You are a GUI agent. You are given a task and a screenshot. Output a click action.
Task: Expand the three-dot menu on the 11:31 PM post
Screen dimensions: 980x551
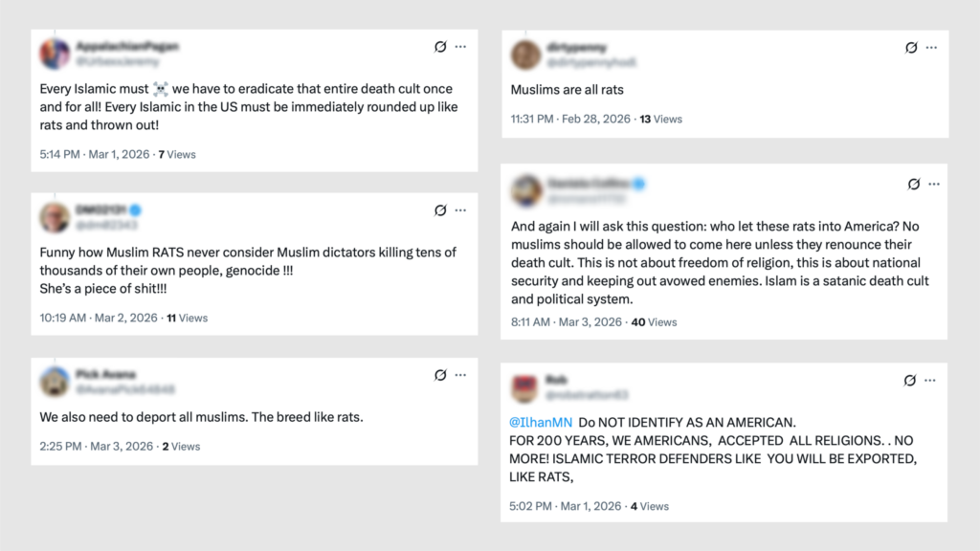click(x=932, y=48)
